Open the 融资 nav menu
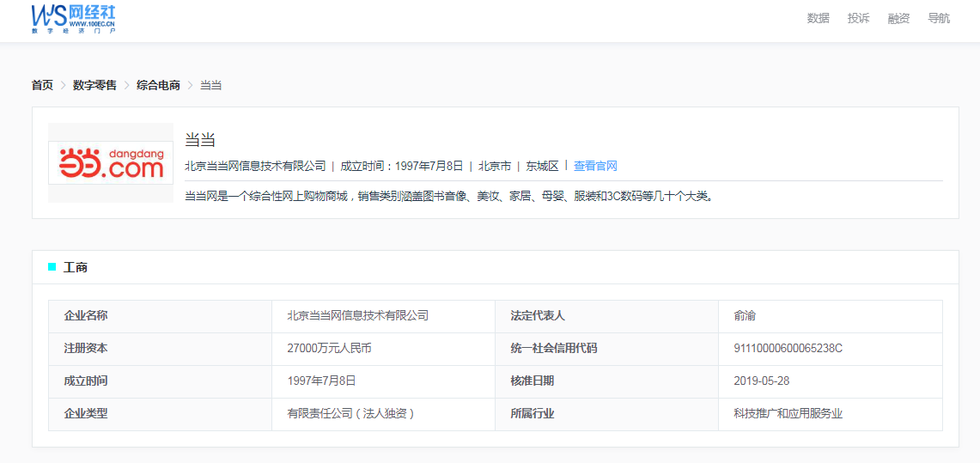Viewport: 980px width, 463px height. point(898,18)
